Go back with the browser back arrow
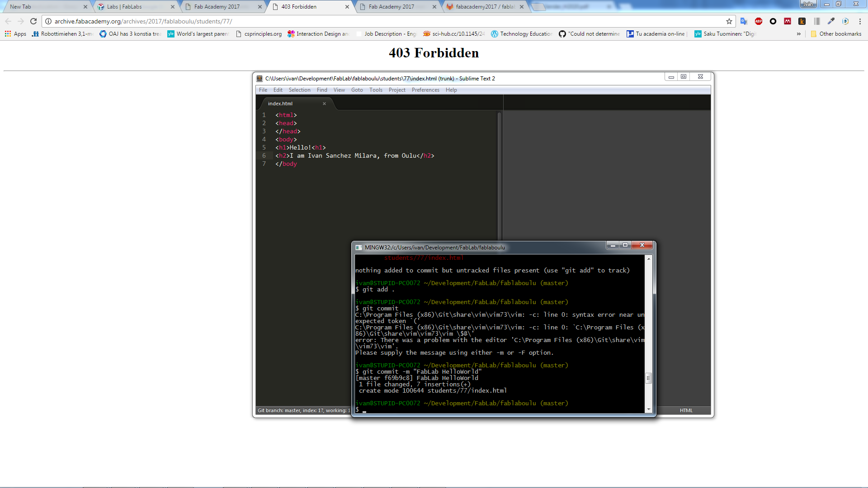Screen dimensions: 868x488 tap(8, 21)
